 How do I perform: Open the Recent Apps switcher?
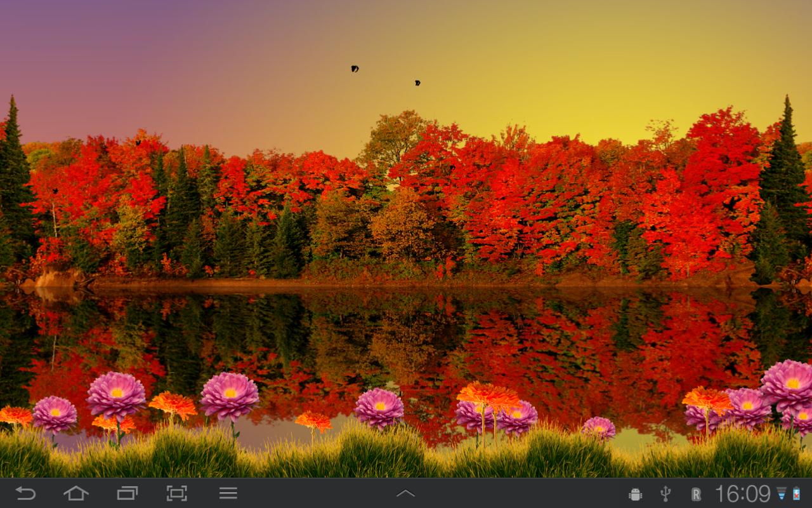tap(126, 493)
